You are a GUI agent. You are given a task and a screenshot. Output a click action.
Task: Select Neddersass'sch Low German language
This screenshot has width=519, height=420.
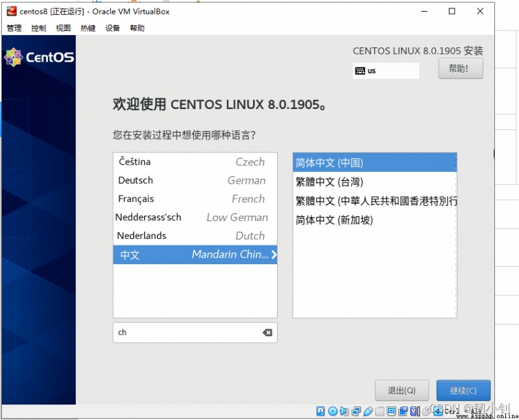[x=195, y=217]
